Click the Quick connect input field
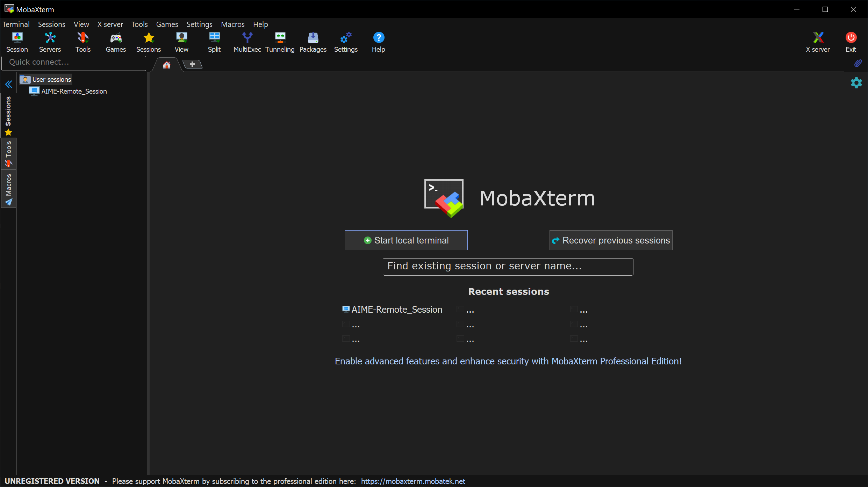868x487 pixels. coord(74,63)
